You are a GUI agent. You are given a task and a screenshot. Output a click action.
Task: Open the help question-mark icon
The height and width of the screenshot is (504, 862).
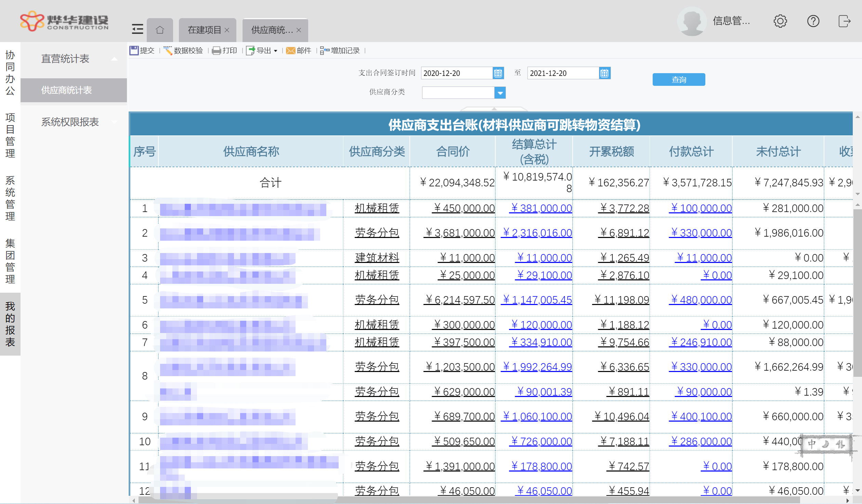point(813,21)
